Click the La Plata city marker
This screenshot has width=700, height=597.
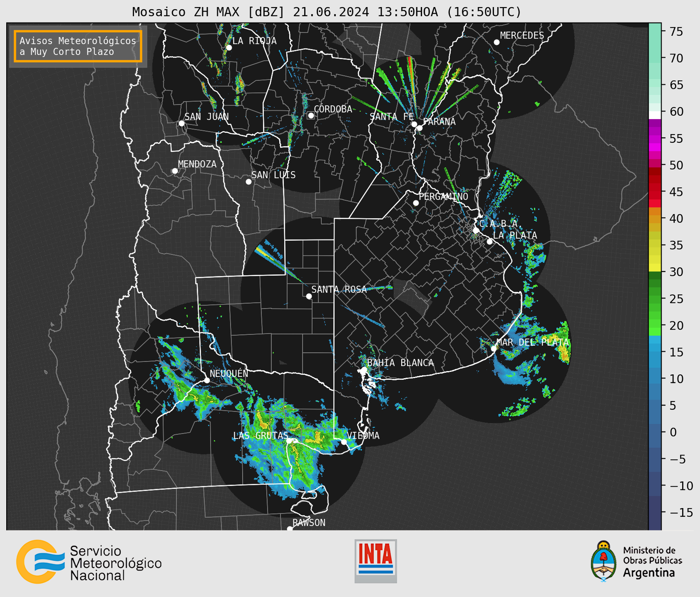[x=490, y=242]
